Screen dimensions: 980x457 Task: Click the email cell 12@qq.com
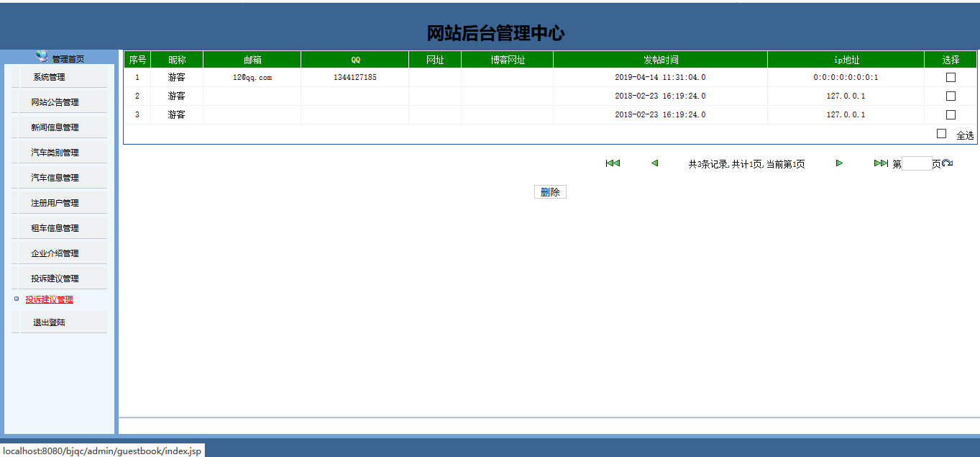(x=252, y=77)
